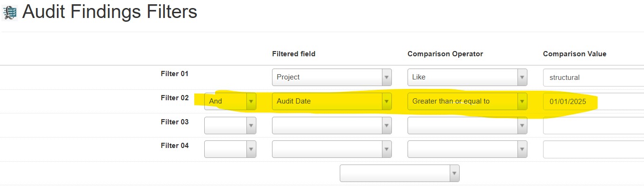Open Filter 02 logical operator dropdown showing And
The height and width of the screenshot is (191, 644).
click(x=230, y=101)
